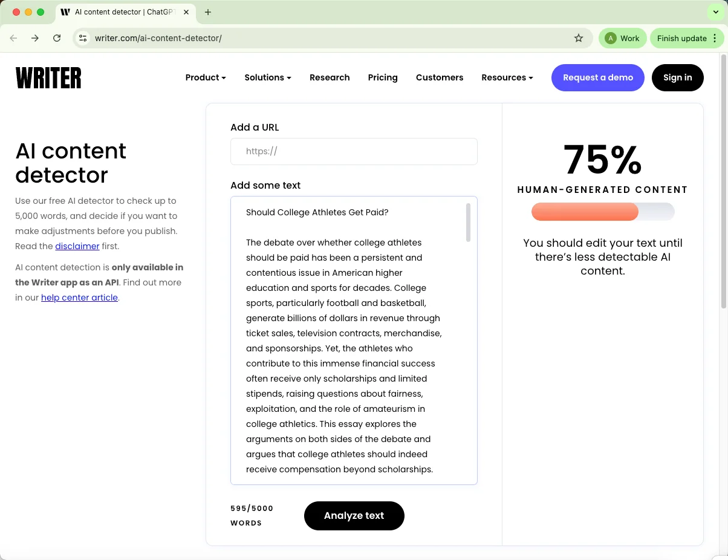Click the 'Should College Athletes Get Paid?' title
The width and height of the screenshot is (728, 560).
pos(317,212)
